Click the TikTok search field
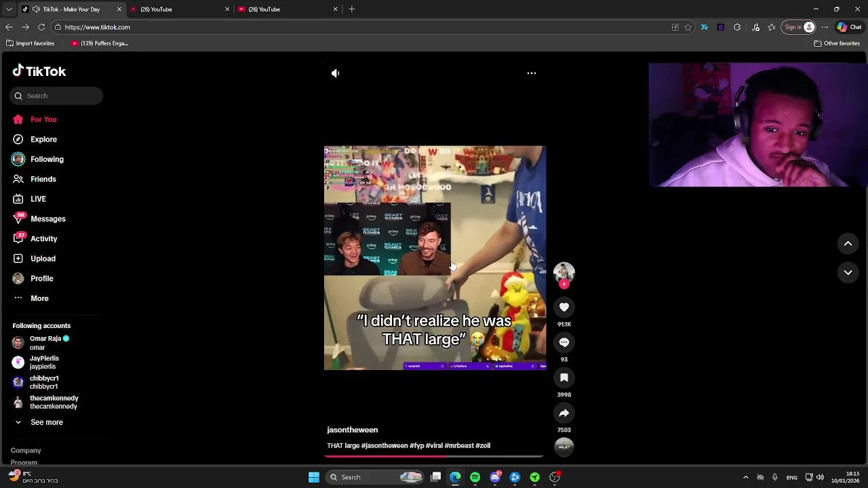The width and height of the screenshot is (868, 488). pyautogui.click(x=56, y=96)
